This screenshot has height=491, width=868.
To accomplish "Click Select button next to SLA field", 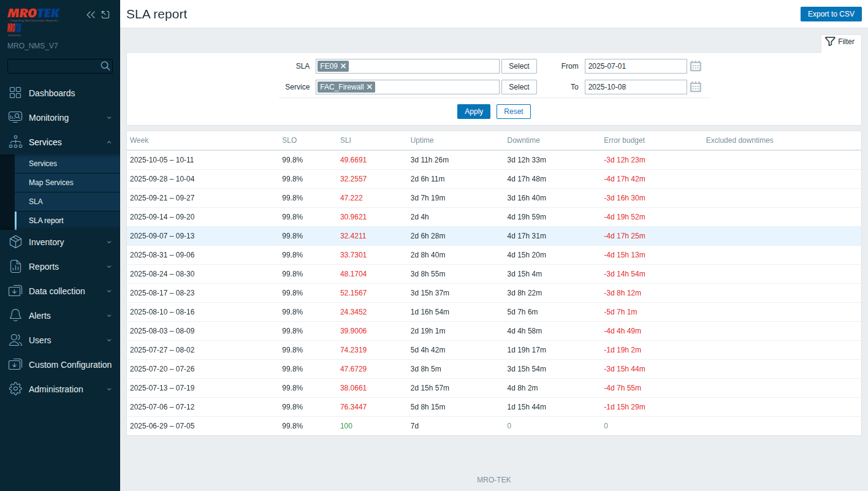I will pyautogui.click(x=519, y=66).
